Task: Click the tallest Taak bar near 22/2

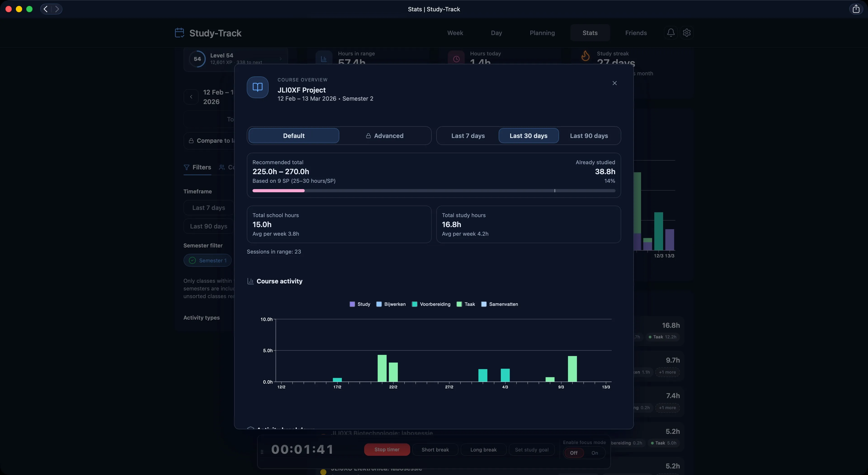Action: pyautogui.click(x=382, y=368)
